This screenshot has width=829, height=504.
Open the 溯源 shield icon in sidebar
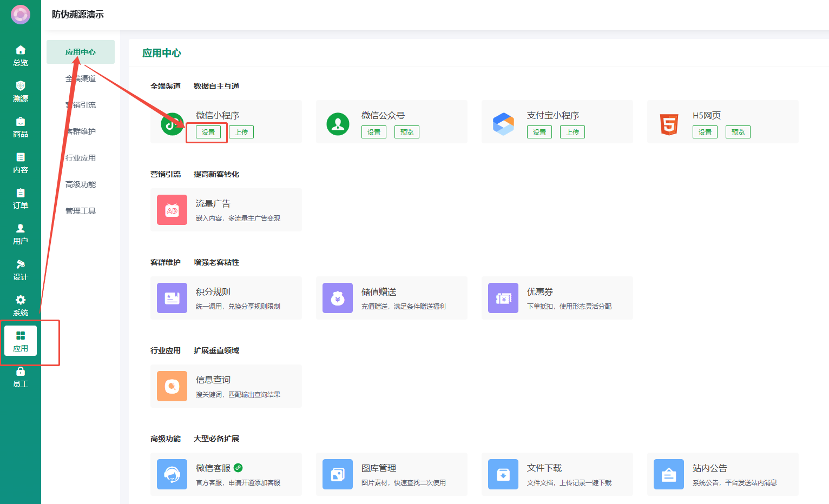click(x=21, y=86)
